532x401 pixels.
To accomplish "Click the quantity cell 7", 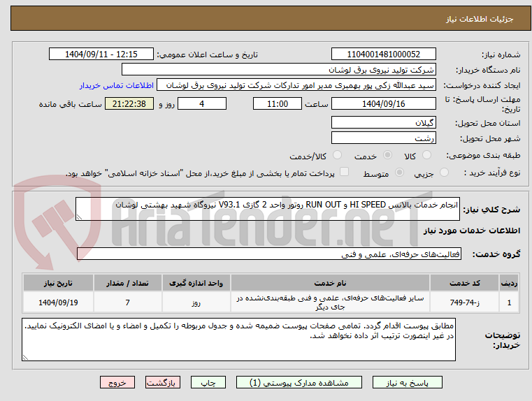I will (x=127, y=302).
